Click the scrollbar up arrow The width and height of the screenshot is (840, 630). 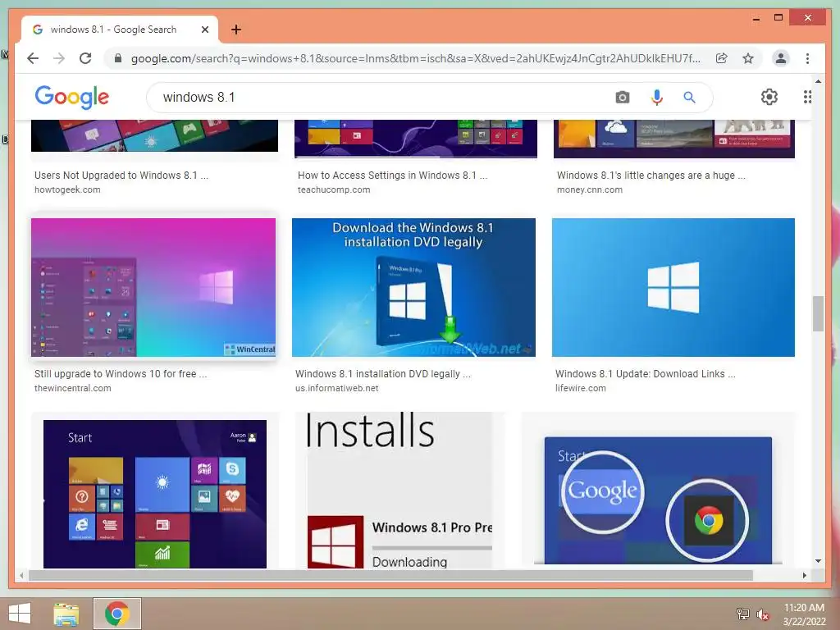[x=818, y=81]
